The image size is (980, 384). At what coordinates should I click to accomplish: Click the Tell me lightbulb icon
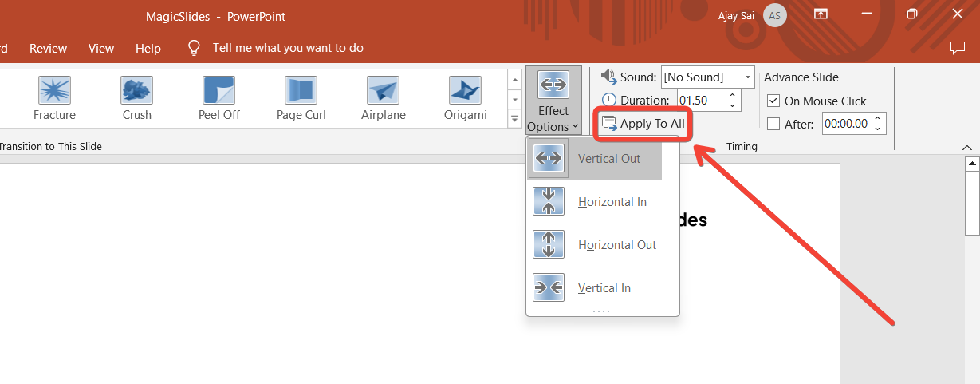[194, 48]
